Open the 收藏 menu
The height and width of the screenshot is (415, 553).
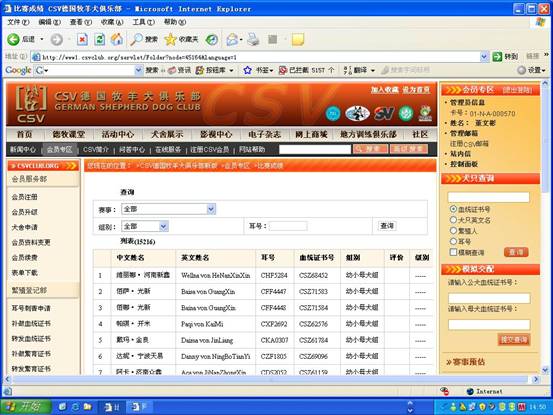112,22
